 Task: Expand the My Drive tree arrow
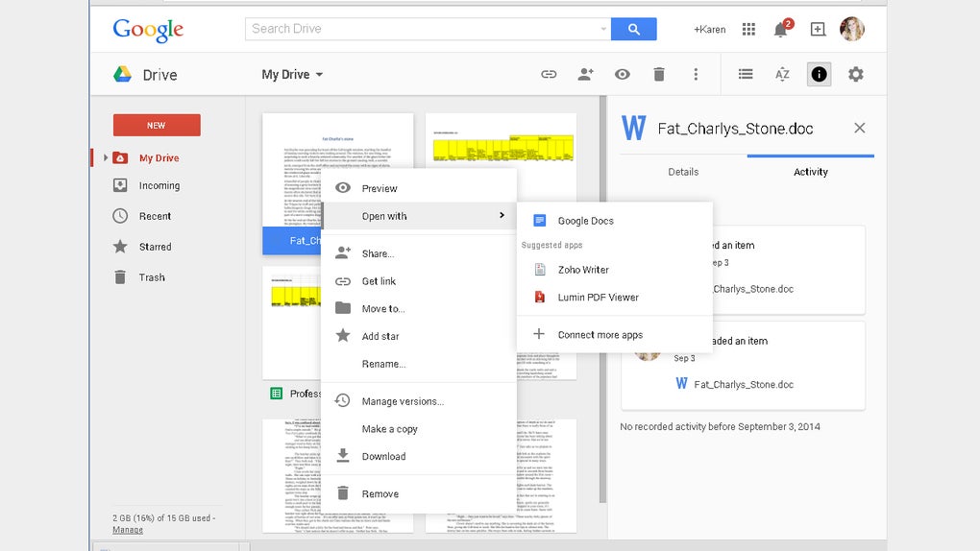(106, 157)
